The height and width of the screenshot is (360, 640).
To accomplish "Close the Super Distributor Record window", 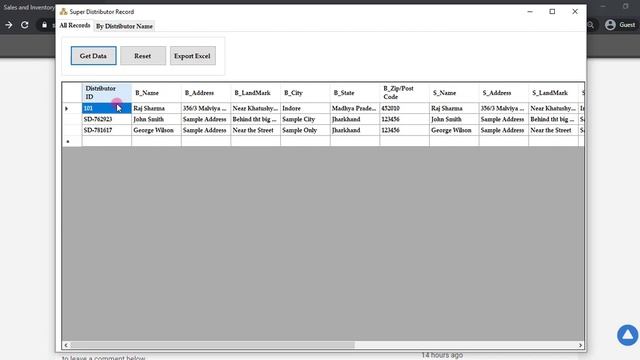I will tap(575, 11).
